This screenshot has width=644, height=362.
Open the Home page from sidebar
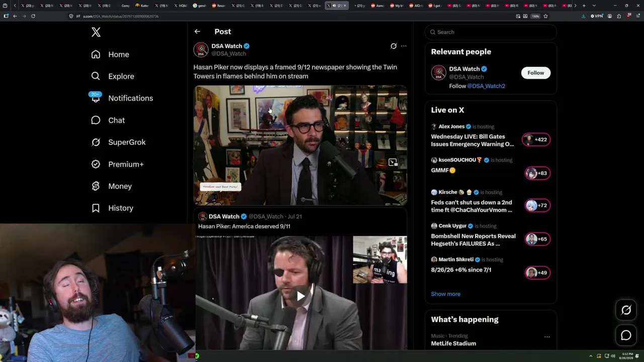coord(110,54)
